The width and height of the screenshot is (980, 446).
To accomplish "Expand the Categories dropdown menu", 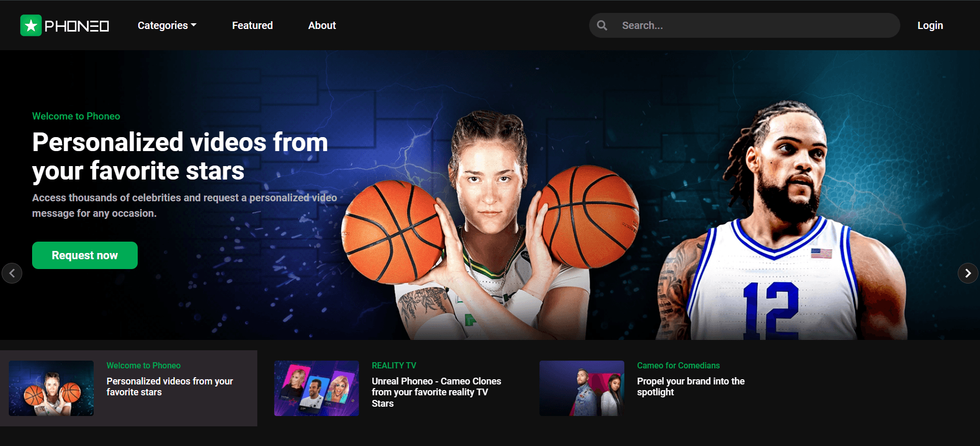I will [x=167, y=25].
